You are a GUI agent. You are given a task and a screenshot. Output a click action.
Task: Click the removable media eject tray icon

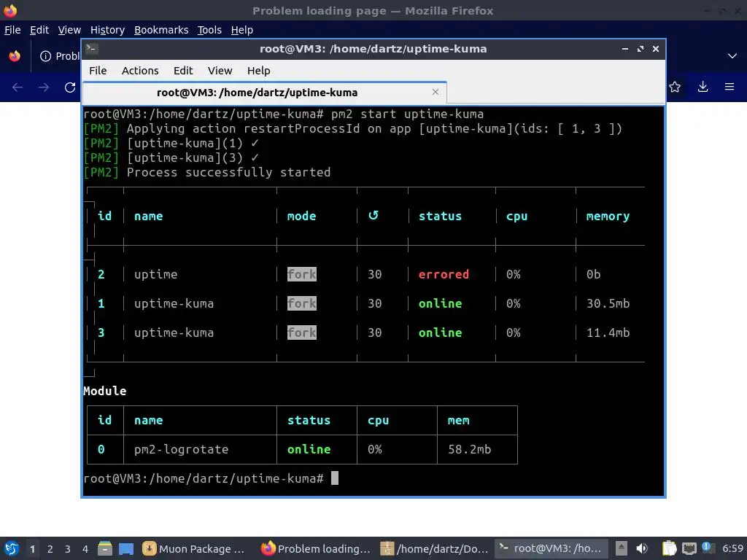pyautogui.click(x=622, y=548)
